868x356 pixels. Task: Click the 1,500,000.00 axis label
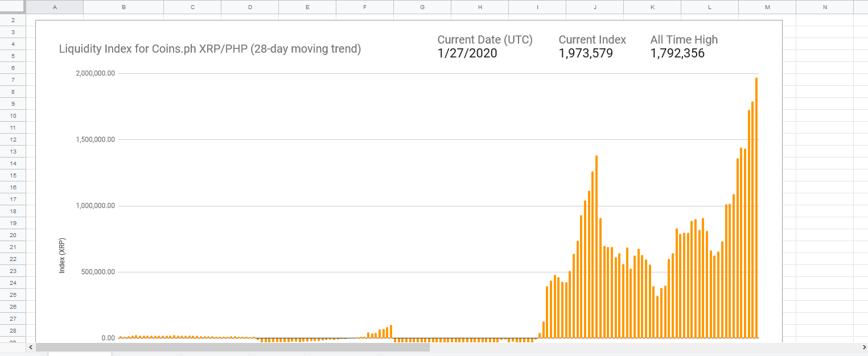pos(96,140)
